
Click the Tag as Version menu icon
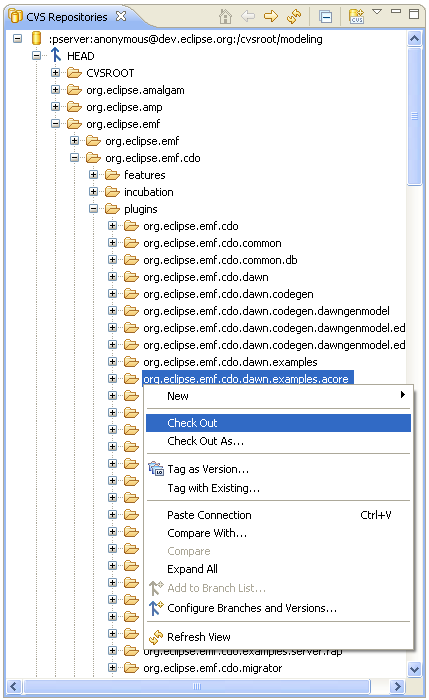pos(156,468)
